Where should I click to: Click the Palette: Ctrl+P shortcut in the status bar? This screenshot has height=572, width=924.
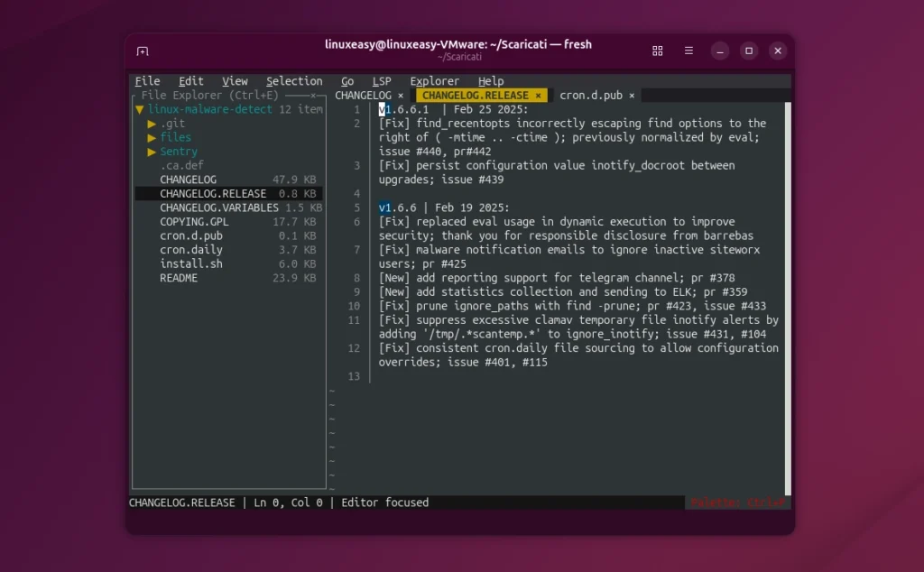pyautogui.click(x=740, y=503)
